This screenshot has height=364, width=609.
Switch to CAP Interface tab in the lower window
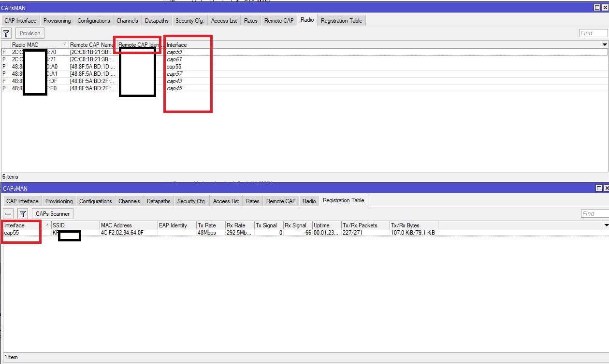[x=22, y=201]
